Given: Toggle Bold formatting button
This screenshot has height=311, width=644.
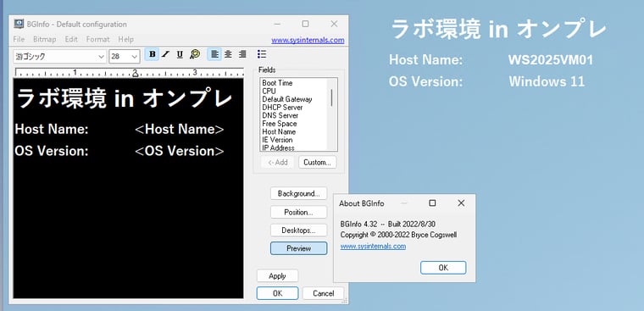Looking at the screenshot, I should pyautogui.click(x=152, y=54).
